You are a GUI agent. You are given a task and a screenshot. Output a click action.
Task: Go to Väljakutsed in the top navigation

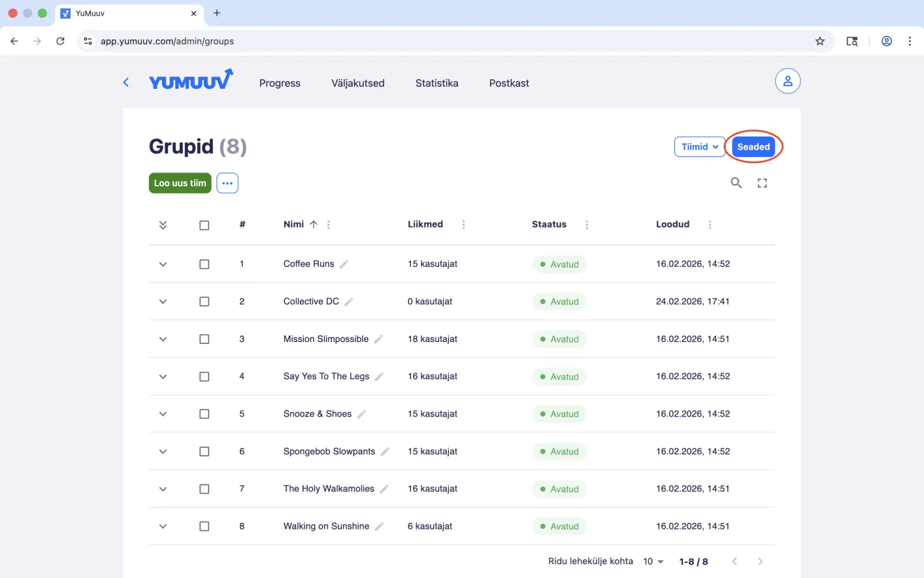tap(358, 83)
